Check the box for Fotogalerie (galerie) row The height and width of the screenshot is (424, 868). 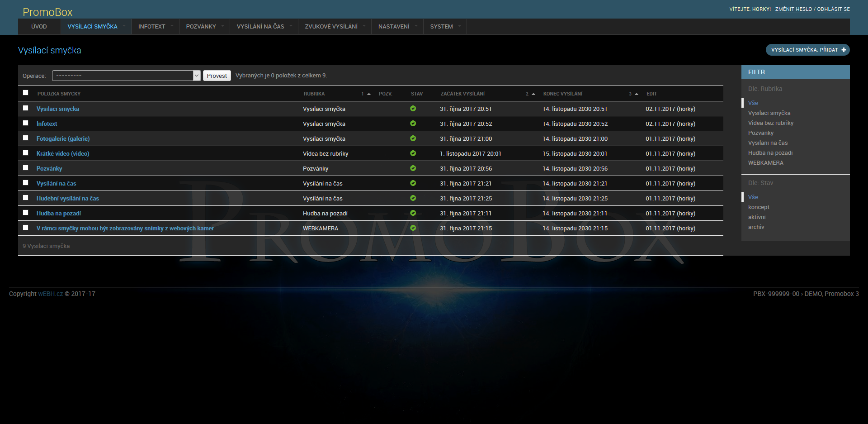26,138
